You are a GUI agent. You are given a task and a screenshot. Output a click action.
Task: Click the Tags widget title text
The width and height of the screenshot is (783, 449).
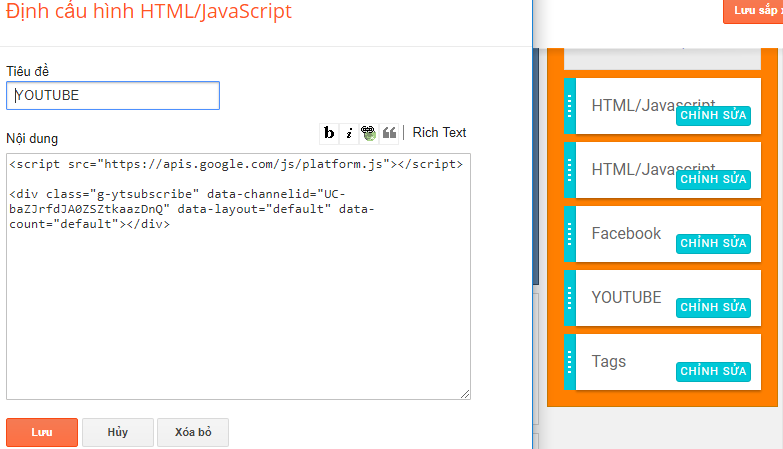pyautogui.click(x=608, y=362)
